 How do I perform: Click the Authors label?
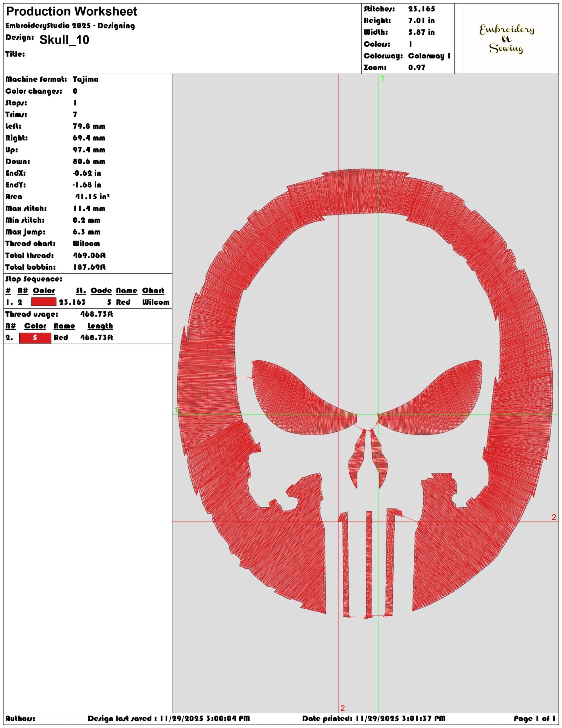pos(20,718)
